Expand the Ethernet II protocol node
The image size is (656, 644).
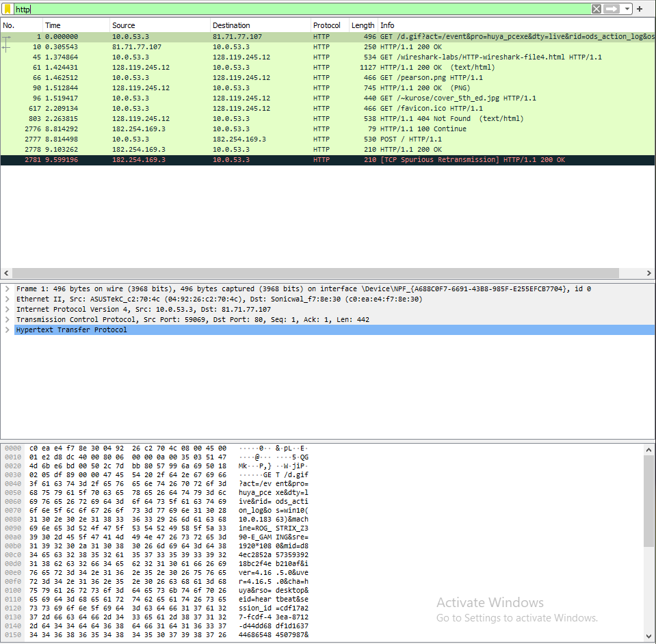coord(7,299)
